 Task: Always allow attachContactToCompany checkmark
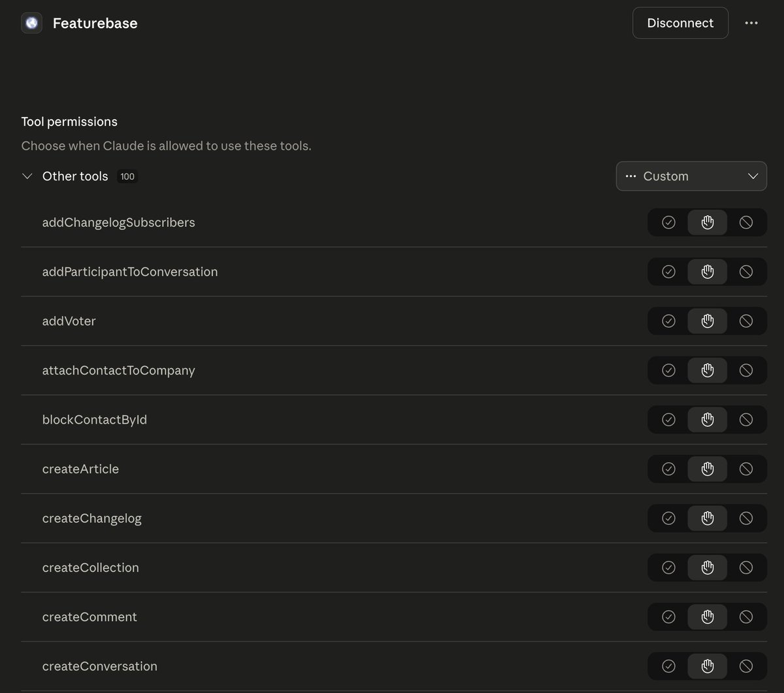668,370
